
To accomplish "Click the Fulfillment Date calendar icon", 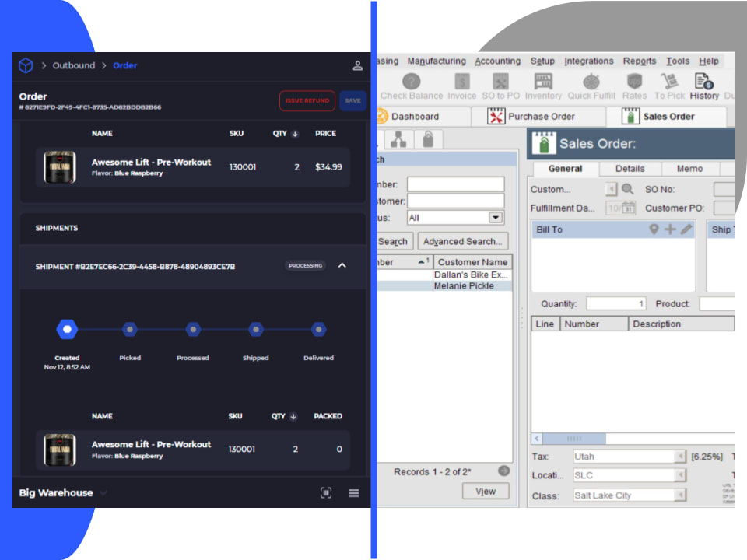I will click(x=629, y=208).
